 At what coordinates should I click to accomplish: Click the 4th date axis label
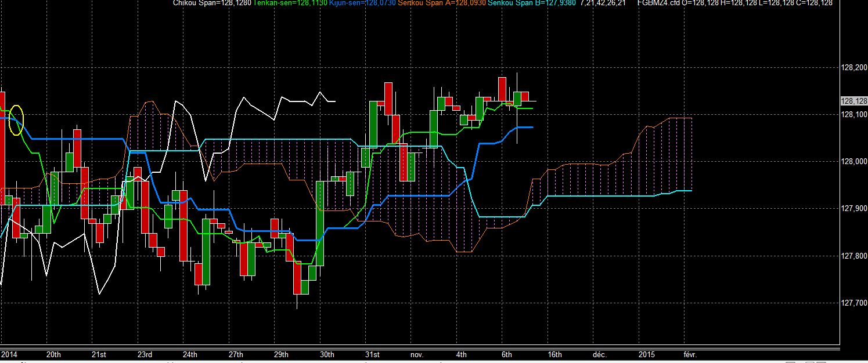(461, 354)
